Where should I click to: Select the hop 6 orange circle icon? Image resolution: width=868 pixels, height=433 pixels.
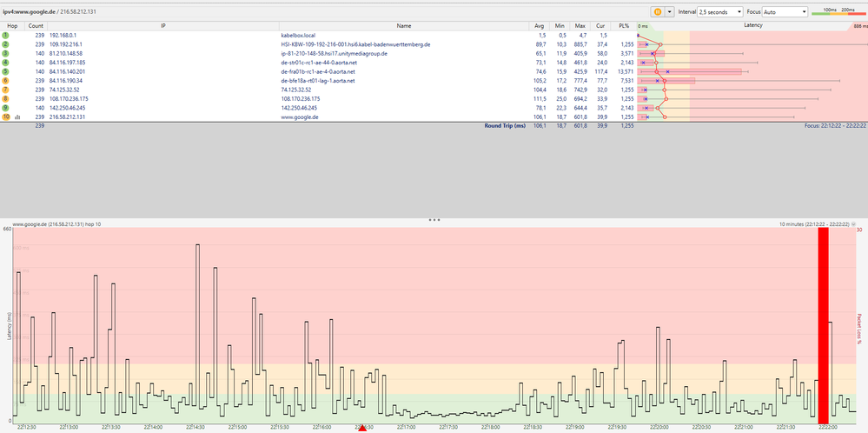click(x=5, y=80)
